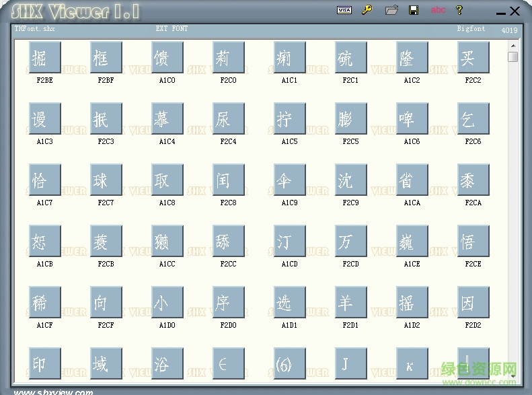Pick the glyph tile labeled A1CA
Screen dimensions: 532x395
tap(412, 180)
